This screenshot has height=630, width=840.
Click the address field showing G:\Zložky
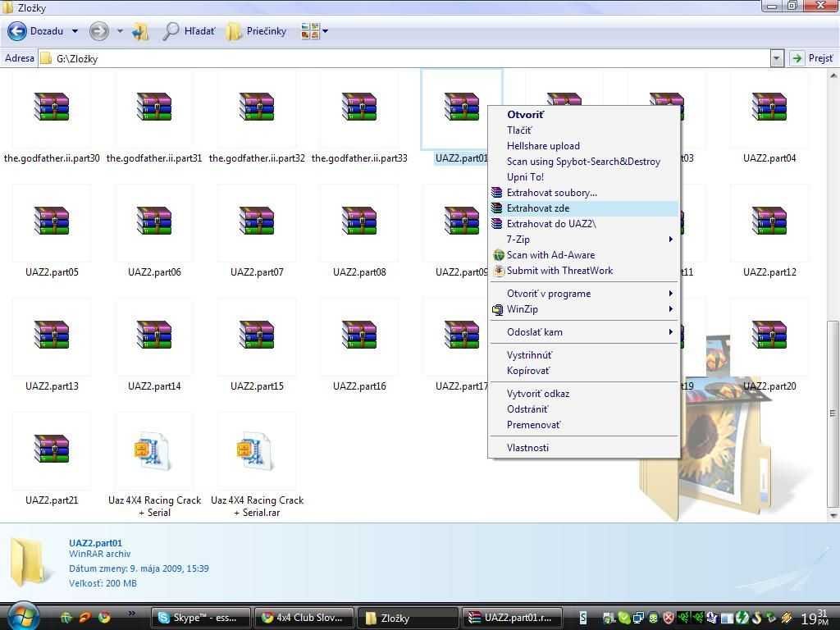click(404, 58)
